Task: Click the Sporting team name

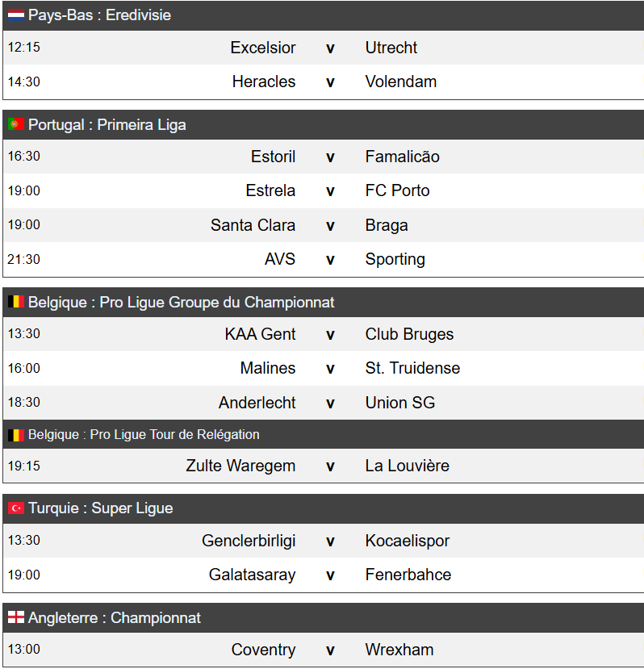Action: pos(395,260)
